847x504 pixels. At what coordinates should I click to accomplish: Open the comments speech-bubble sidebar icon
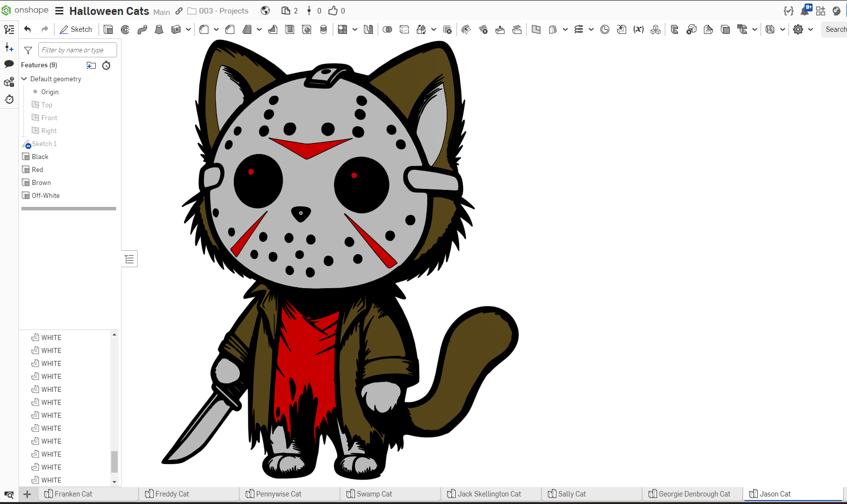tap(9, 64)
